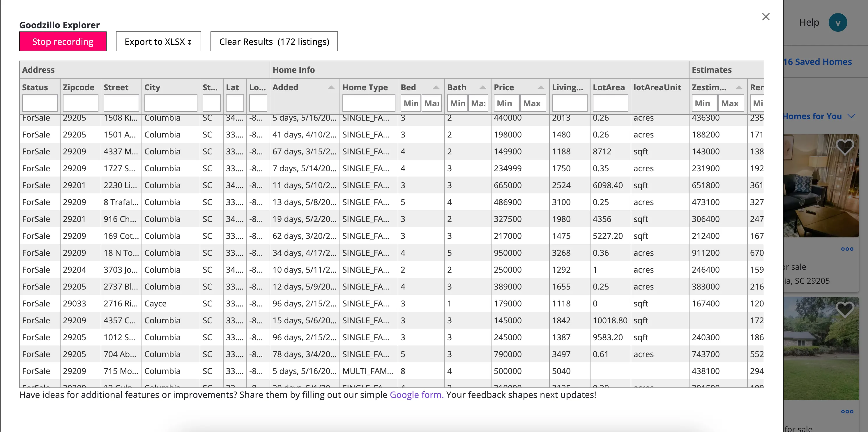Stop recording listing captures
The width and height of the screenshot is (868, 432).
coord(63,41)
